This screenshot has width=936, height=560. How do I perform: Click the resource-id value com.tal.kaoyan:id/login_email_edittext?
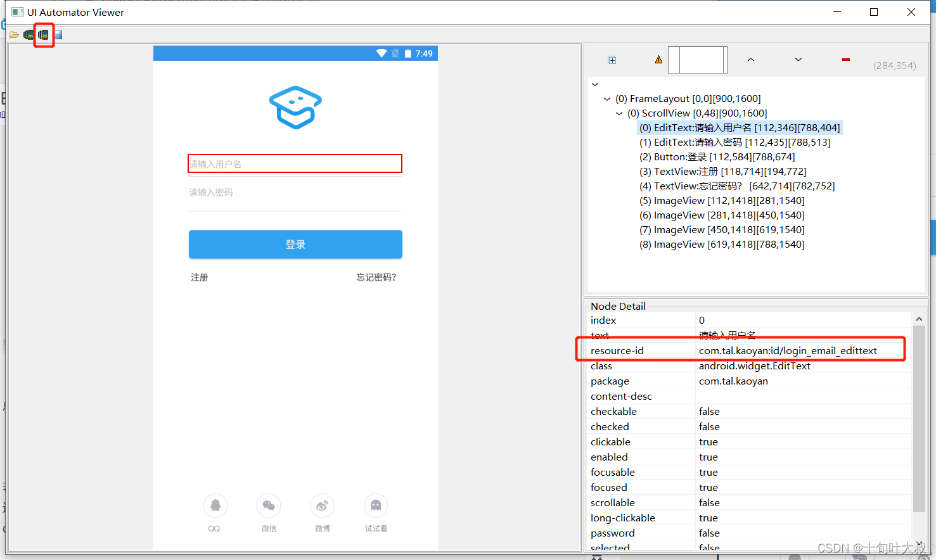point(788,351)
